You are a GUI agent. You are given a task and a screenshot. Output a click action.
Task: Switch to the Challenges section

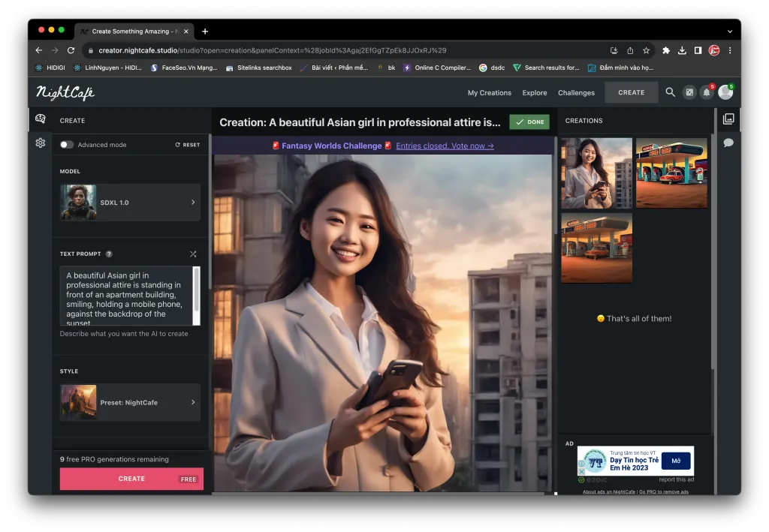tap(576, 92)
